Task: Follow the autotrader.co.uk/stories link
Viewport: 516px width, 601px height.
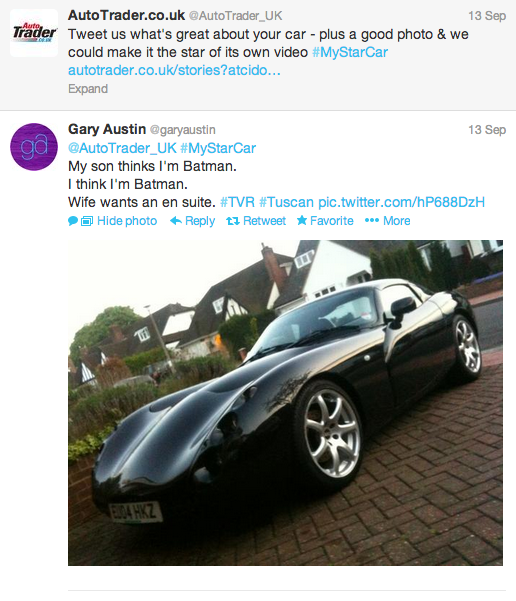Action: [174, 70]
